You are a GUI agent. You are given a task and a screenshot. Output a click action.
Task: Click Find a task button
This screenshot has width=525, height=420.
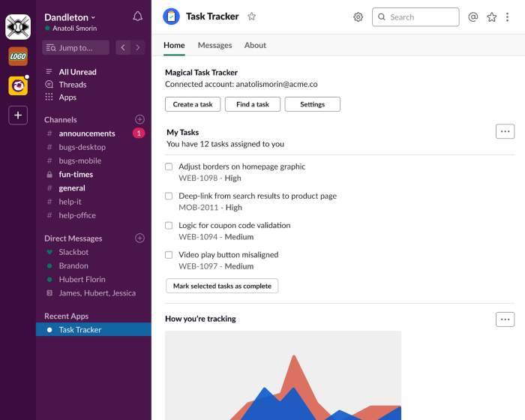click(253, 104)
